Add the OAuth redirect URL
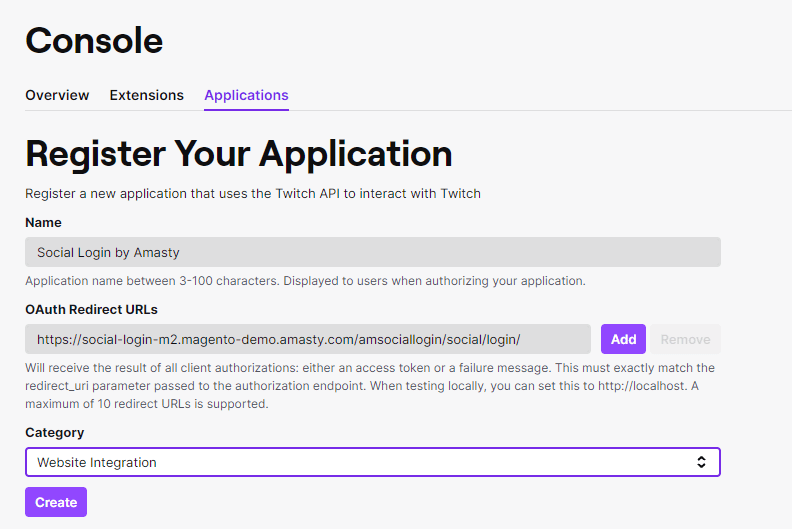792x529 pixels. click(x=623, y=339)
